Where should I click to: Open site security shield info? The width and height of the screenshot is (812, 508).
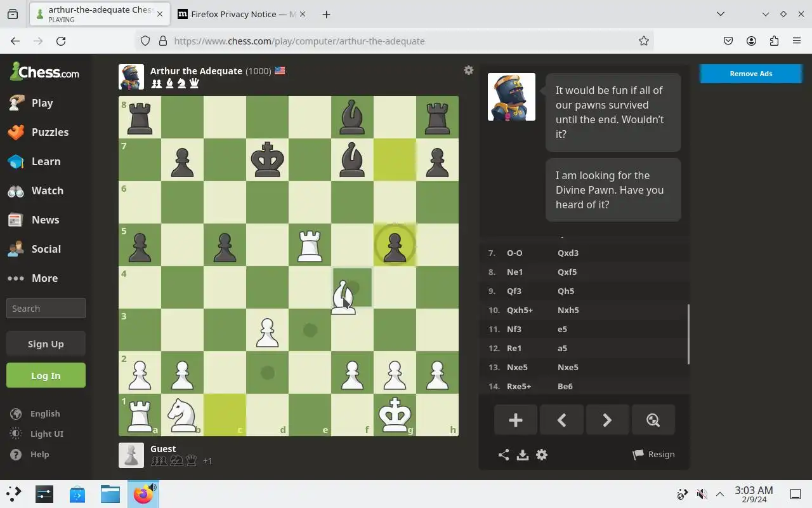point(145,41)
